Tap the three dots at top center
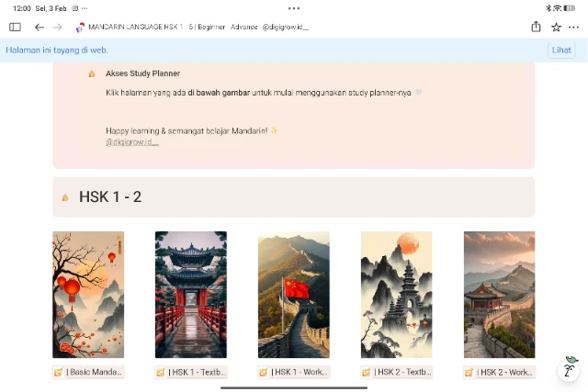 (x=294, y=8)
